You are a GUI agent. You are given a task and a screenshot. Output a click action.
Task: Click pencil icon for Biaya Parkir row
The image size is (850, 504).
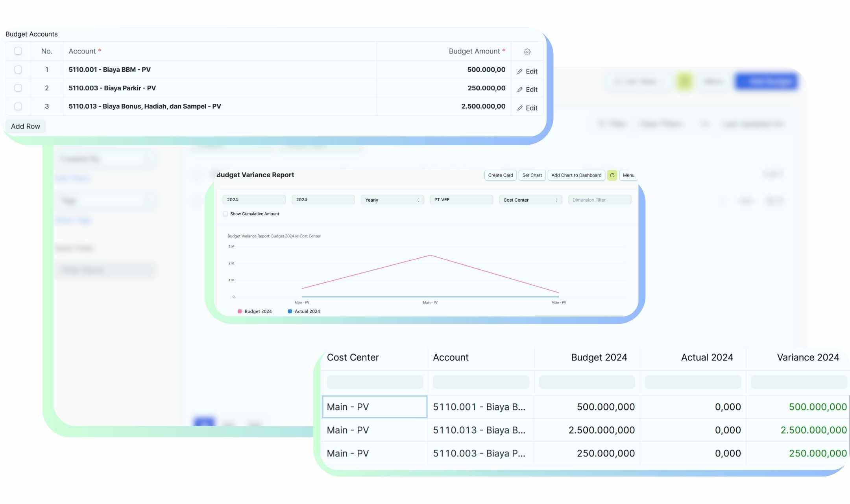click(x=520, y=90)
